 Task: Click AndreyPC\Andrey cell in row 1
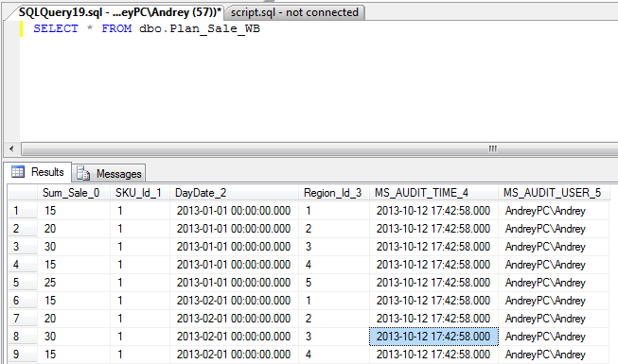pyautogui.click(x=554, y=211)
